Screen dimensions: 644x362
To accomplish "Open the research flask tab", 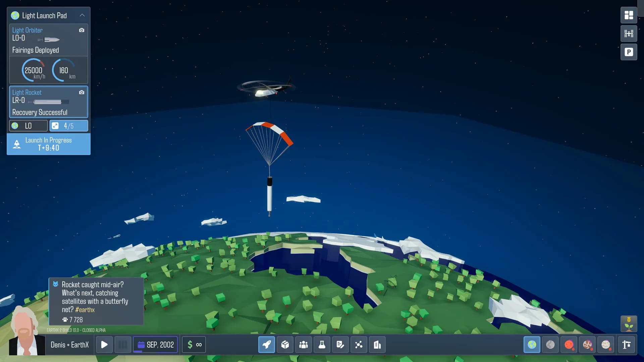I will click(322, 345).
